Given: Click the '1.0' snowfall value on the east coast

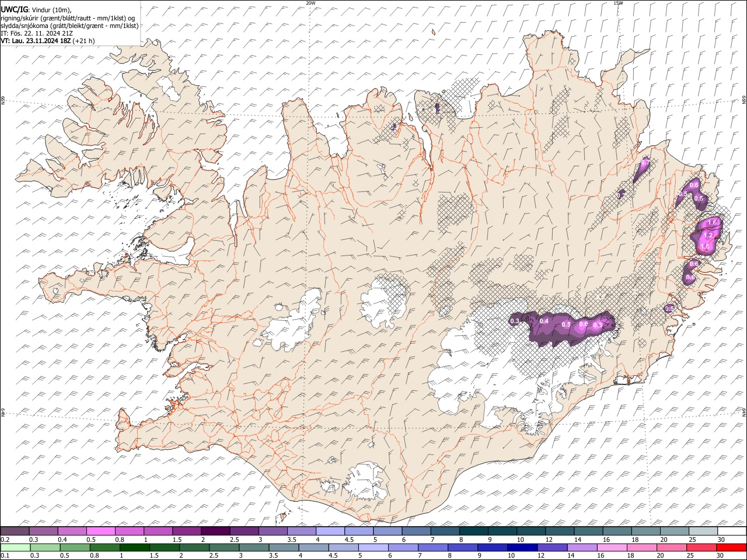Looking at the screenshot, I should pos(704,247).
